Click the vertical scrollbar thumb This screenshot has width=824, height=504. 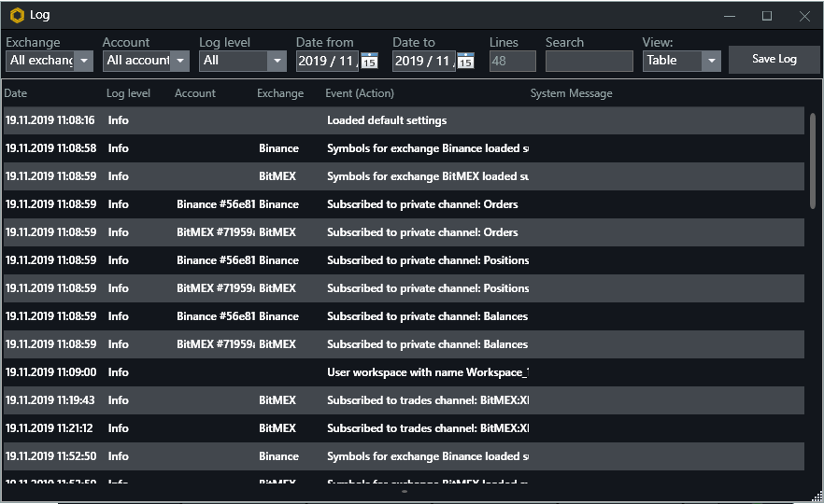[x=813, y=161]
